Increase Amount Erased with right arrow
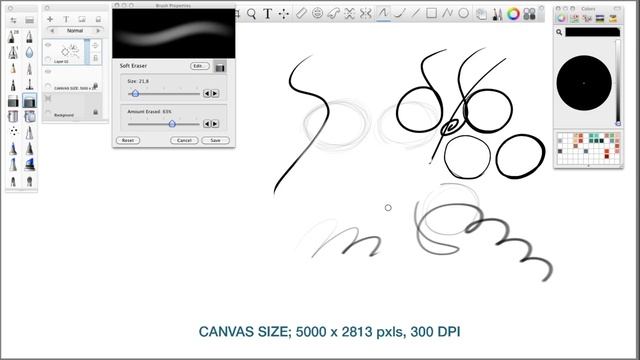Screen dimensions: 640x360 (215, 124)
